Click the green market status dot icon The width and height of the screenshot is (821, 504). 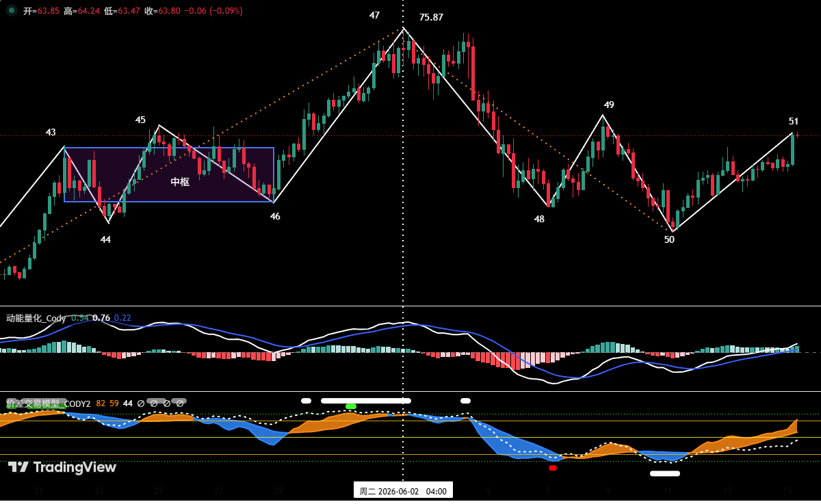coord(12,10)
